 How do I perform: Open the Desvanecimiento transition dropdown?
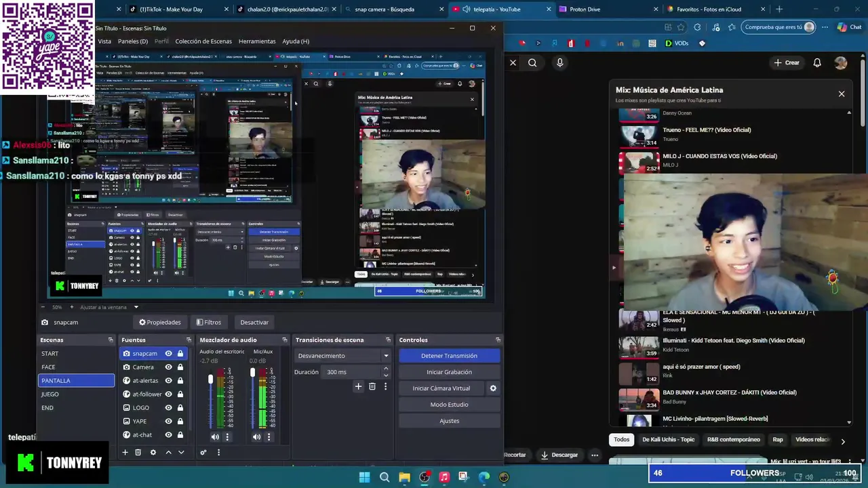click(x=343, y=356)
